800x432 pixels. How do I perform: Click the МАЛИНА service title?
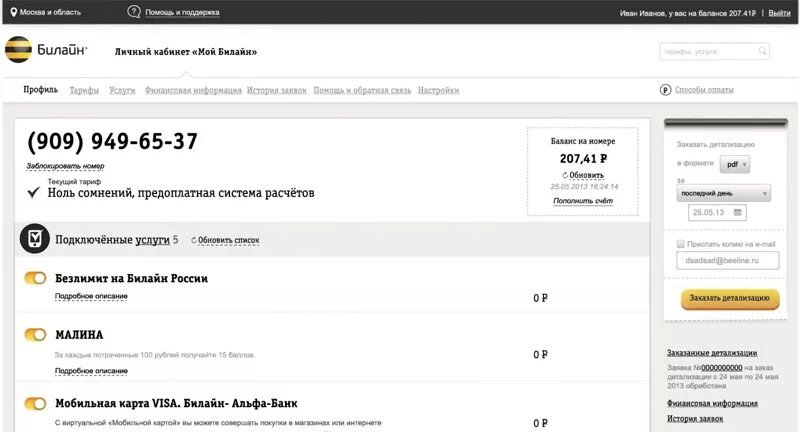coord(79,335)
